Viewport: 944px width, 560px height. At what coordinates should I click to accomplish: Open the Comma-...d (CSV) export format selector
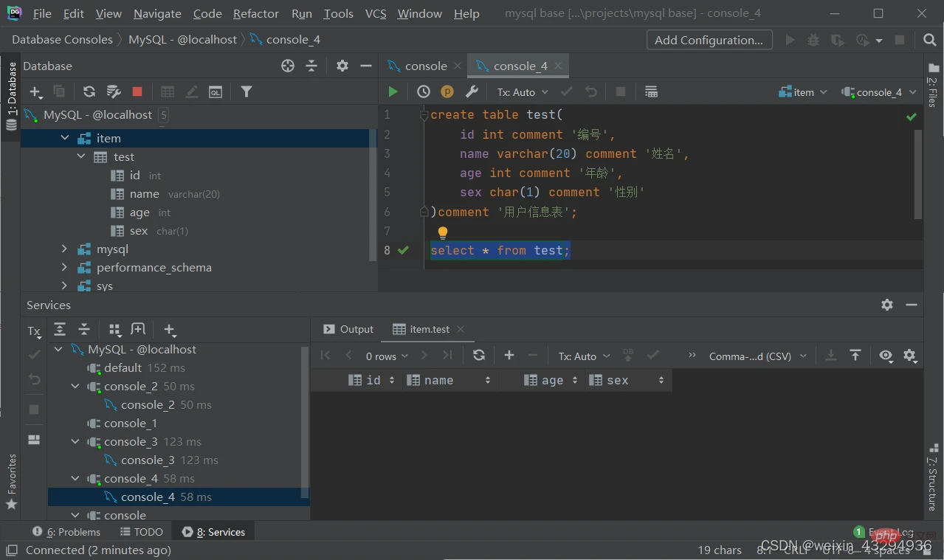(756, 356)
